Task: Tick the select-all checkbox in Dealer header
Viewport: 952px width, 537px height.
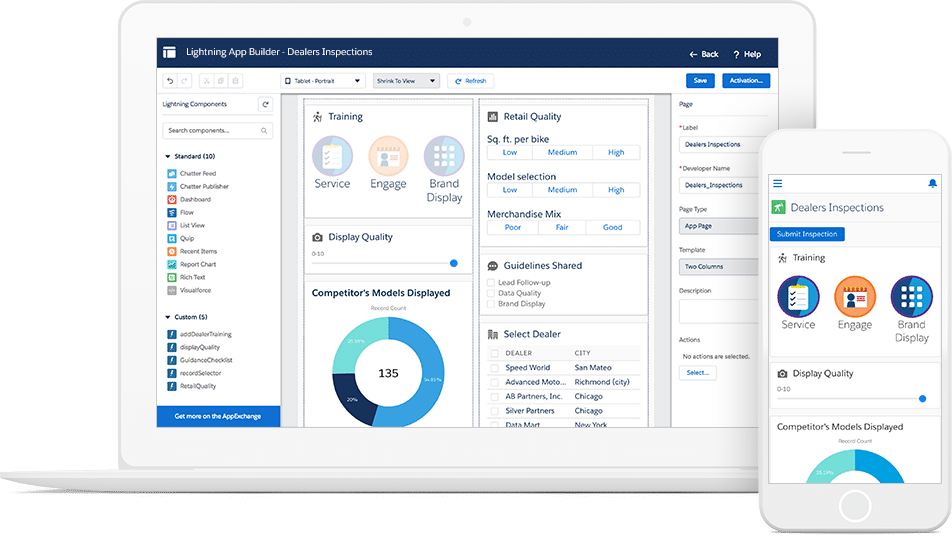Action: pos(494,353)
